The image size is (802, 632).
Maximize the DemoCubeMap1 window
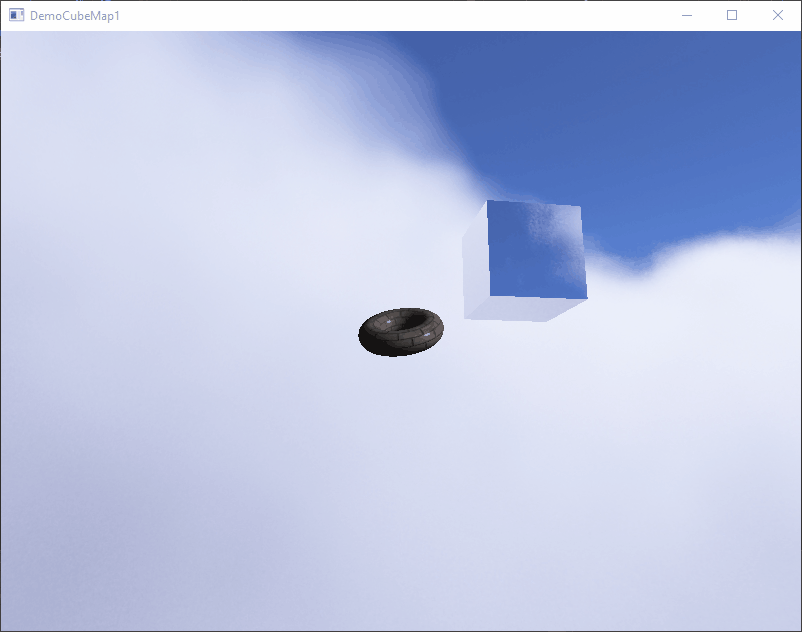732,15
